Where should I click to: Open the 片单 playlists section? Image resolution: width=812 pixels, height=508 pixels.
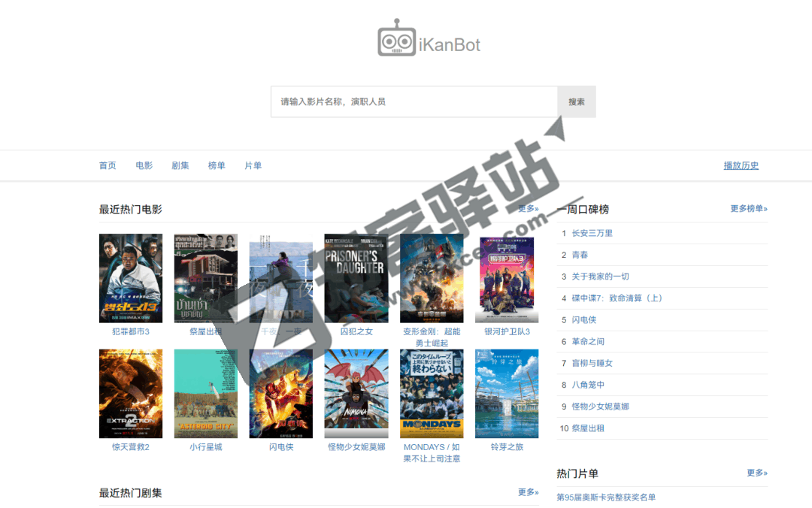point(253,165)
